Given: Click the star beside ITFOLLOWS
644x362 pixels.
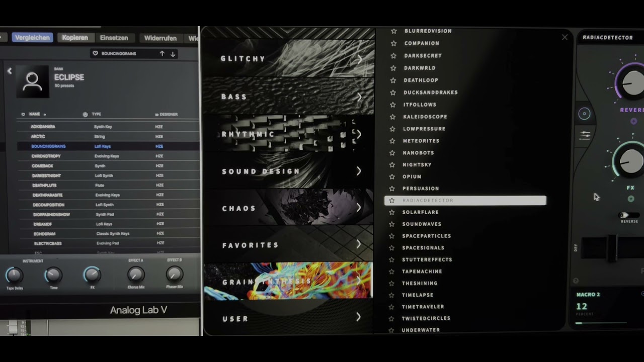Looking at the screenshot, I should click(393, 105).
